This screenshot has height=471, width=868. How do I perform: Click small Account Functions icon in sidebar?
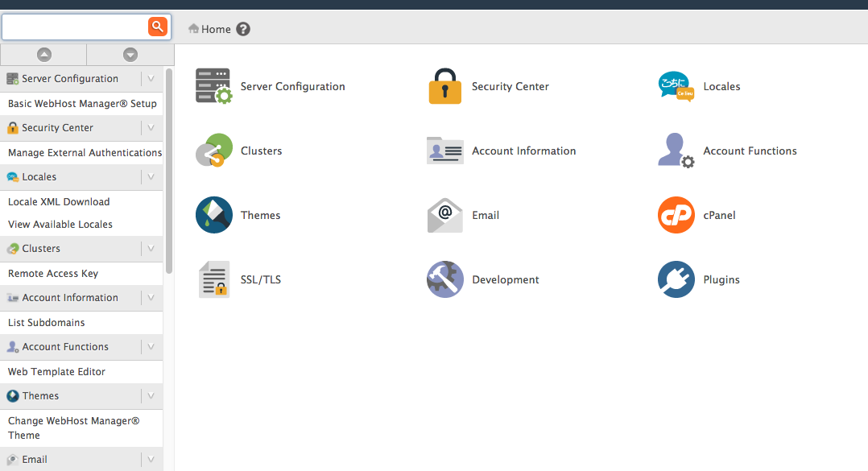coord(12,347)
